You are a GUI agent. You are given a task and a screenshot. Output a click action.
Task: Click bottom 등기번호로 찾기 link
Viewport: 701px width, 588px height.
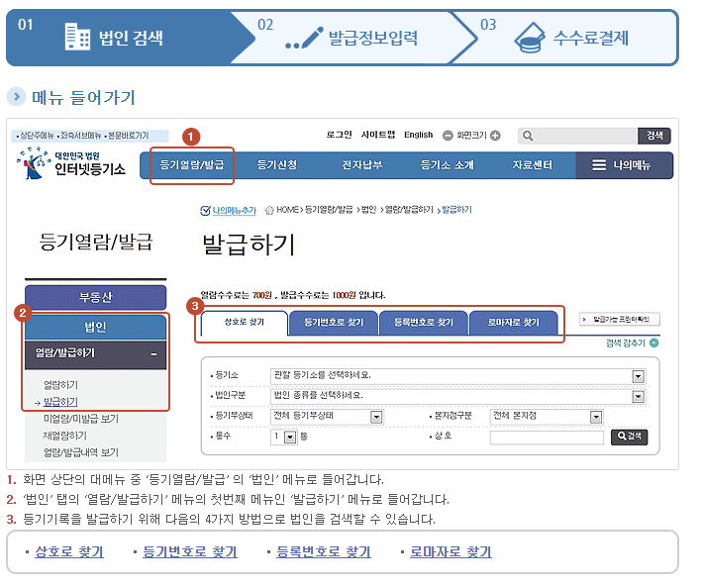(x=190, y=552)
